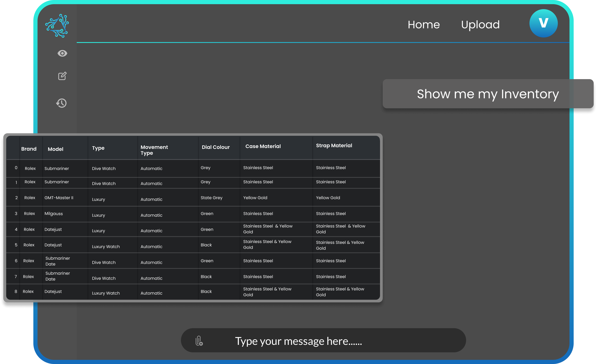Select the GMT-Master II model cell
The height and width of the screenshot is (364, 597).
59,198
